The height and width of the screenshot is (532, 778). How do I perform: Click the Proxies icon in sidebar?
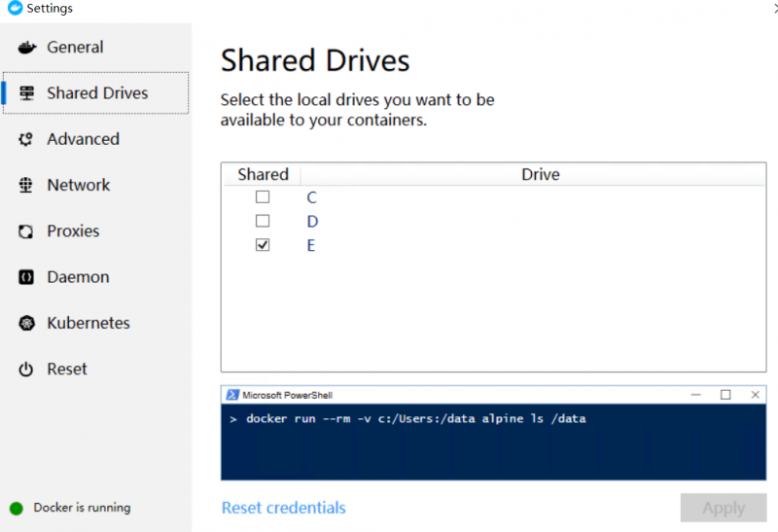coord(26,231)
